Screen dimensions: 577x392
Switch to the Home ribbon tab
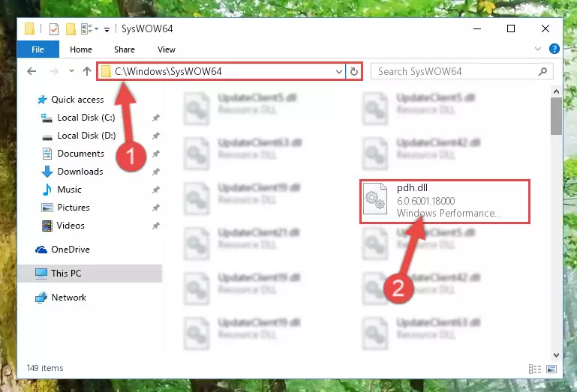[x=81, y=49]
